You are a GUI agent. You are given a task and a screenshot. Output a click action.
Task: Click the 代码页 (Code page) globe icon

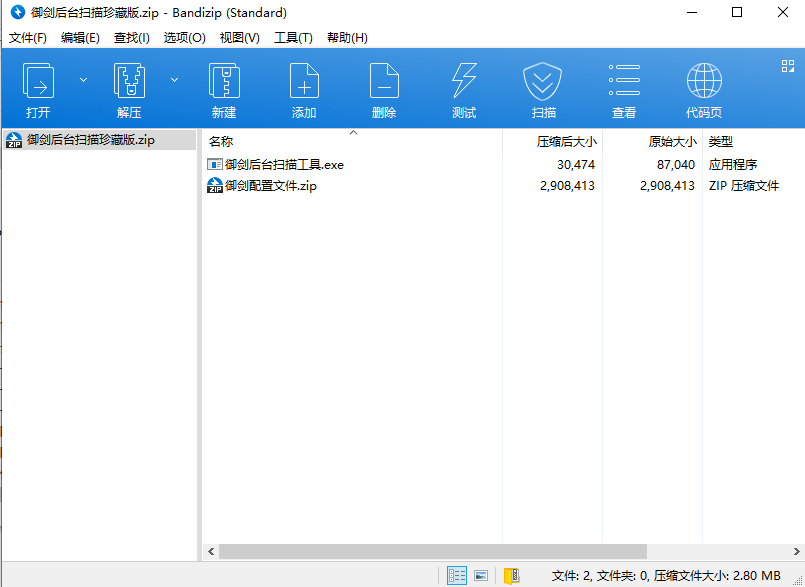click(704, 81)
